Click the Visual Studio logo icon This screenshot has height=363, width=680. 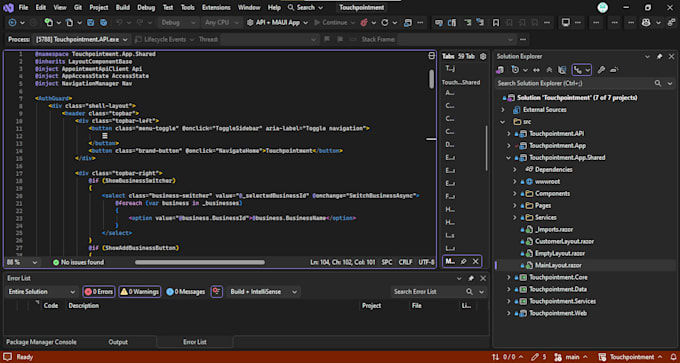[x=8, y=8]
